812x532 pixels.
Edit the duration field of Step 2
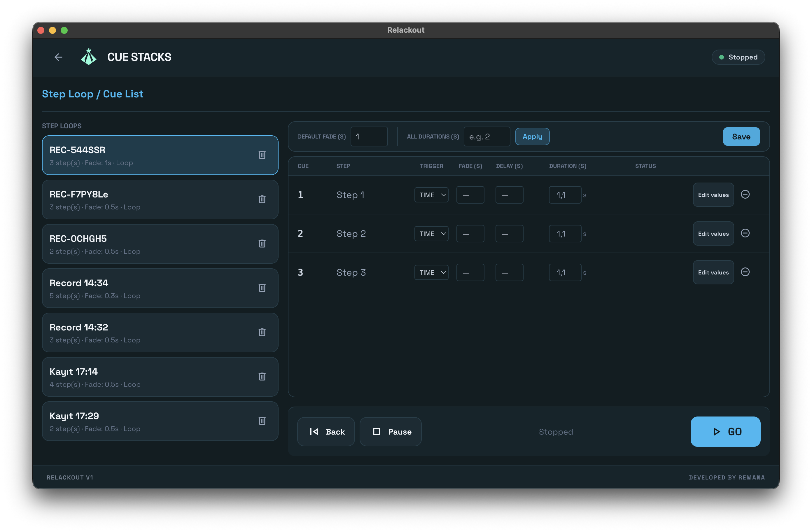pyautogui.click(x=565, y=234)
